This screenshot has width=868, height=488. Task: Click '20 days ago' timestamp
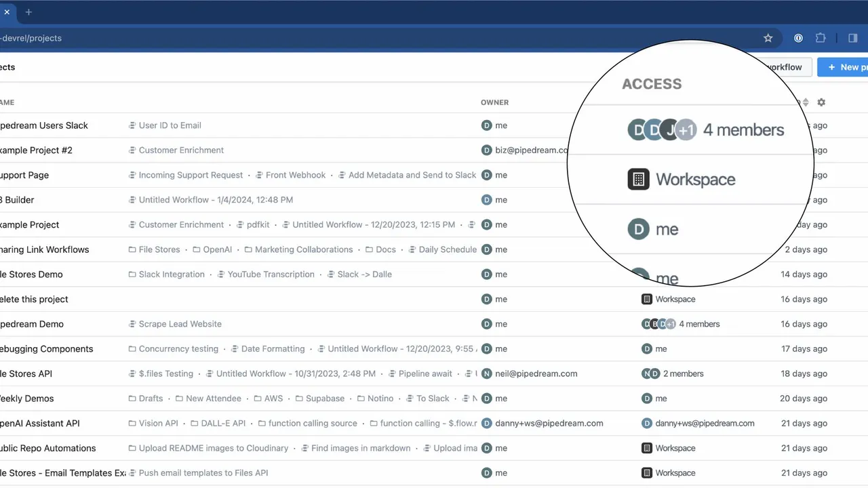point(804,399)
